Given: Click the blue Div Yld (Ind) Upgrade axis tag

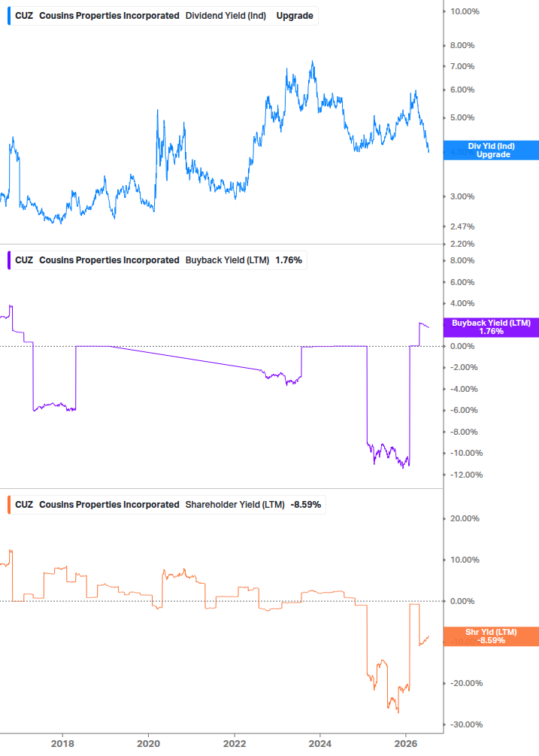Looking at the screenshot, I should (x=491, y=150).
